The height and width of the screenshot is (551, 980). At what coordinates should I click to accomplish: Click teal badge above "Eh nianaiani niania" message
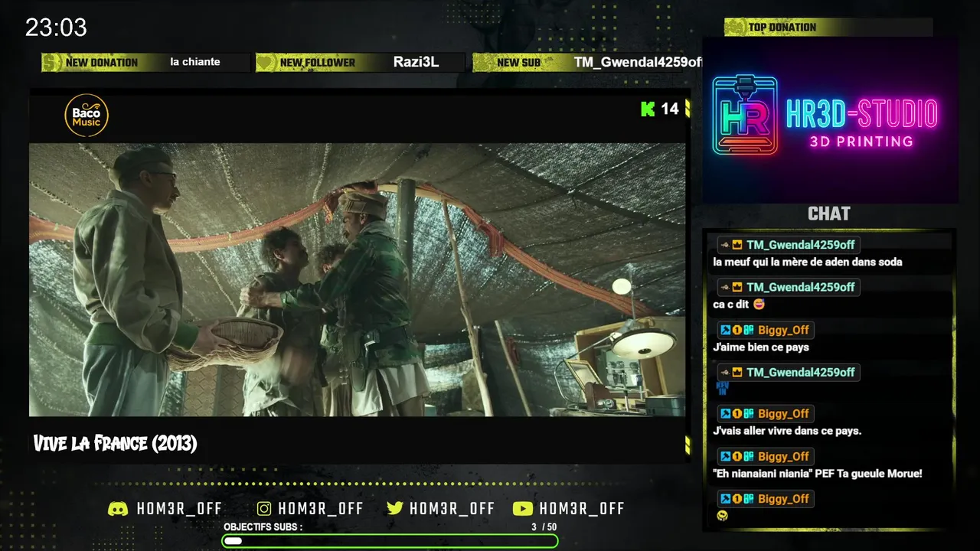coord(749,457)
